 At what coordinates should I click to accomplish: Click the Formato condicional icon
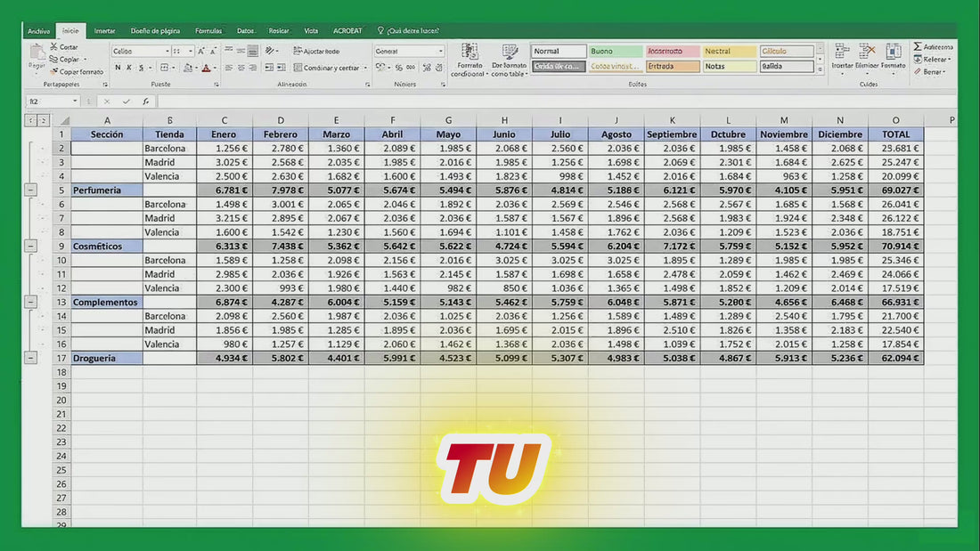[469, 53]
